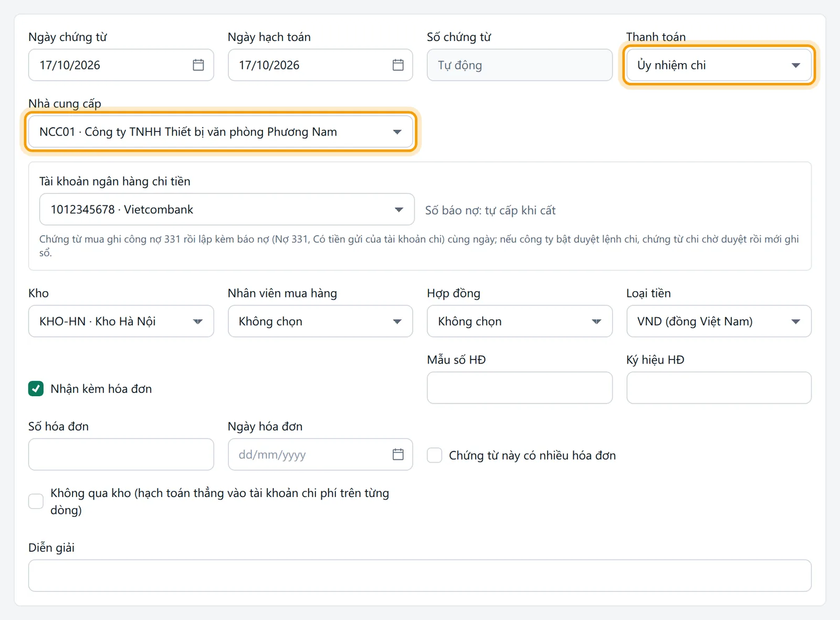Screen dimensions: 840x620
Task: Click the Ngày hóa đơn date field
Action: pyautogui.click(x=320, y=454)
